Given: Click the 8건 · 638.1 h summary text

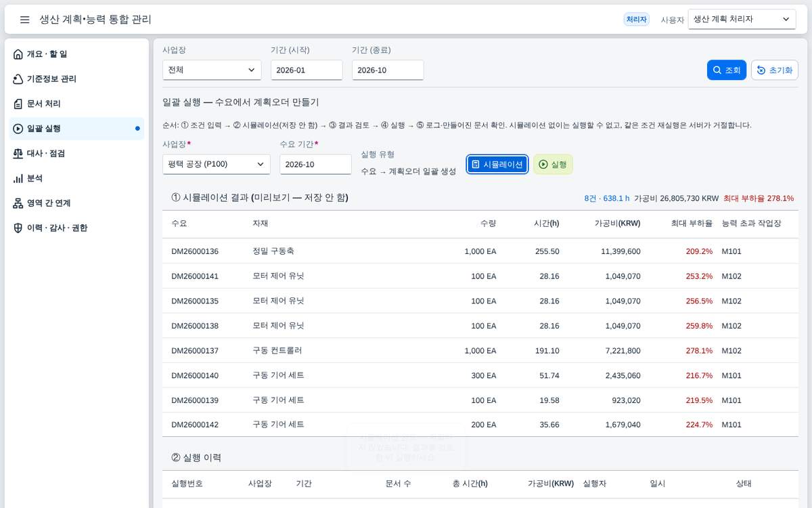Looking at the screenshot, I should point(607,198).
